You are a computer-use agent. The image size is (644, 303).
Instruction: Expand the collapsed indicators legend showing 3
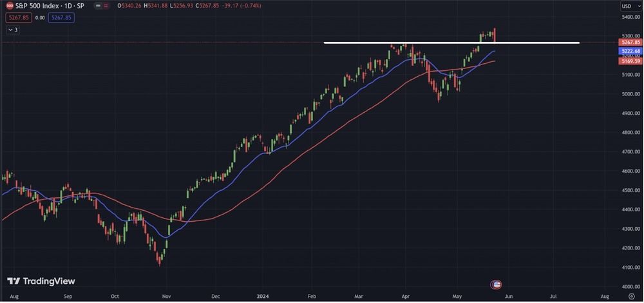[x=13, y=30]
